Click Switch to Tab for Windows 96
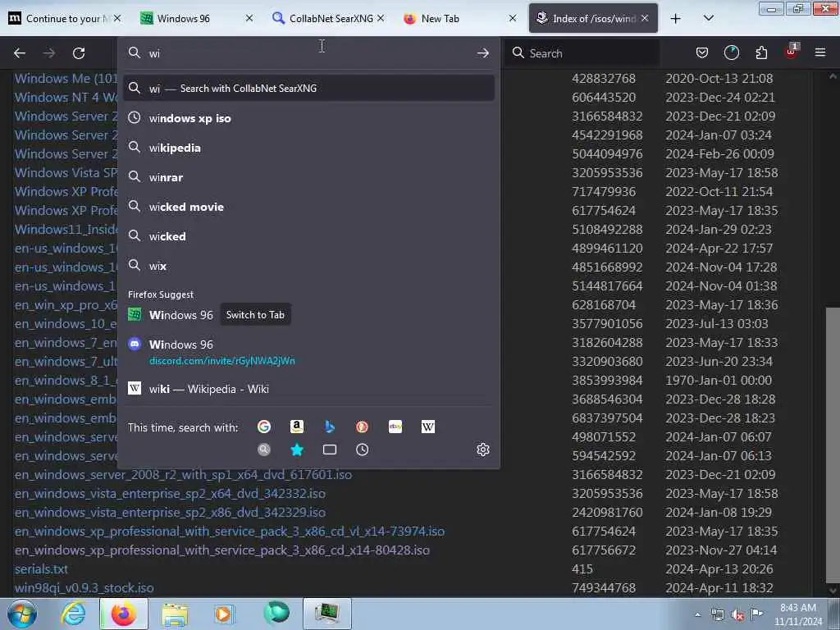The width and height of the screenshot is (840, 630). click(255, 314)
